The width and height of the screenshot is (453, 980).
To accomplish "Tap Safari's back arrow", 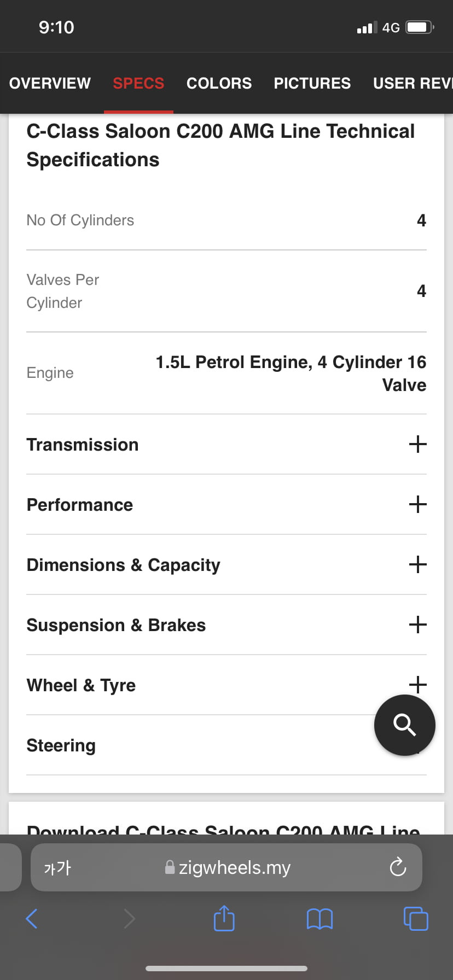I will pos(32,919).
